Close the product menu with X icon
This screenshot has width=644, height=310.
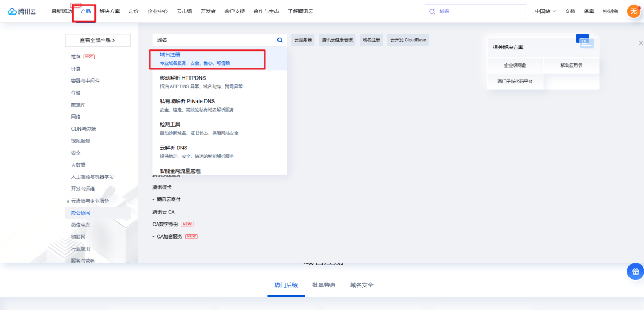click(640, 43)
